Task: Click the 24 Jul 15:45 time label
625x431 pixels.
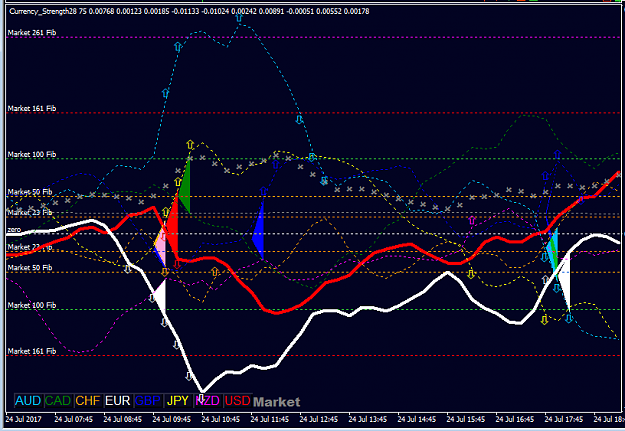Action: [466, 419]
